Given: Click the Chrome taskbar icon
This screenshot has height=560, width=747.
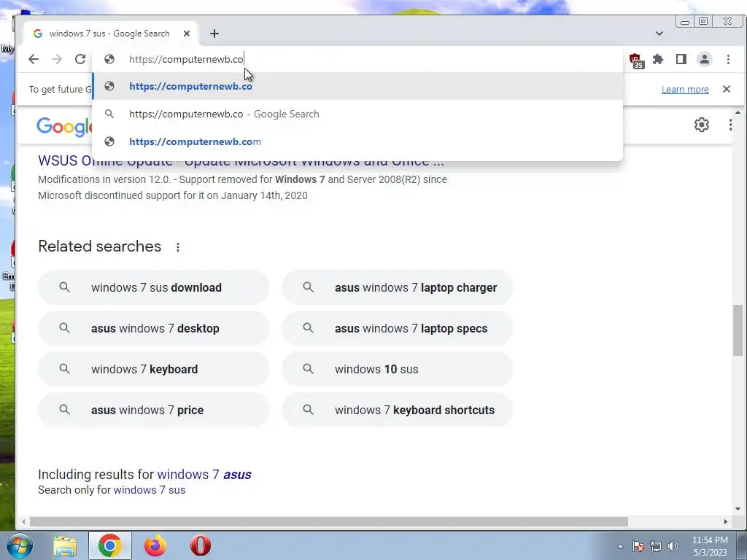Looking at the screenshot, I should [x=110, y=545].
